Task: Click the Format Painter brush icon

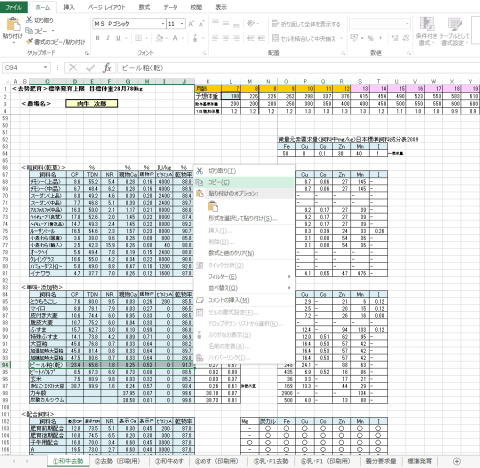Action: tap(29, 41)
